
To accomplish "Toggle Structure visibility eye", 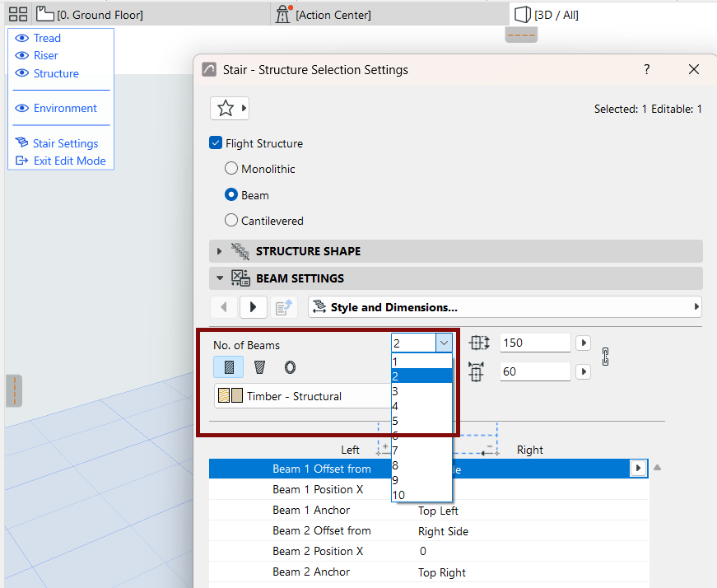I will pos(21,73).
